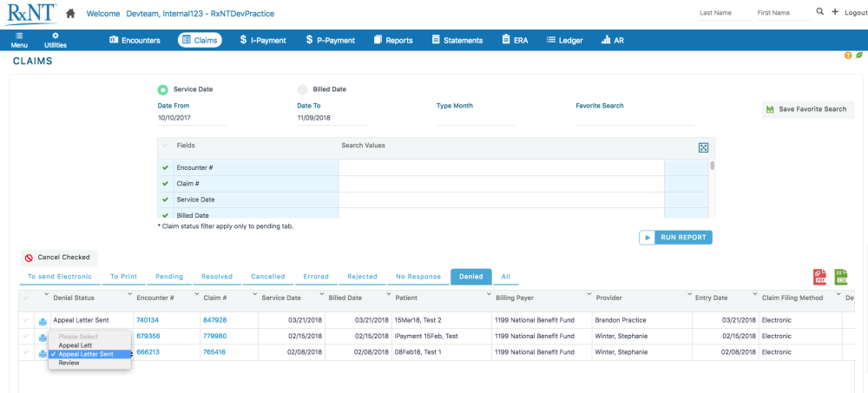Open the Encounters navigation item

(x=135, y=41)
